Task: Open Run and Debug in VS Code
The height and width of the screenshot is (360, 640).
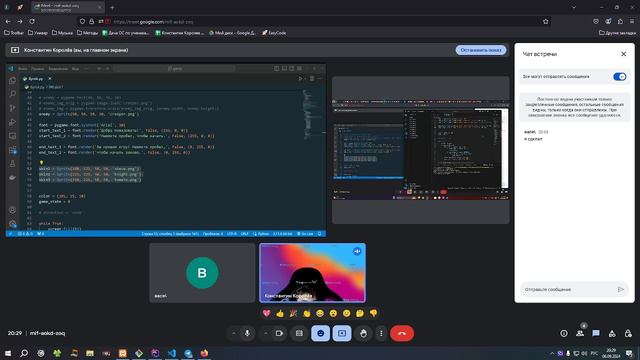Action: coord(12,122)
